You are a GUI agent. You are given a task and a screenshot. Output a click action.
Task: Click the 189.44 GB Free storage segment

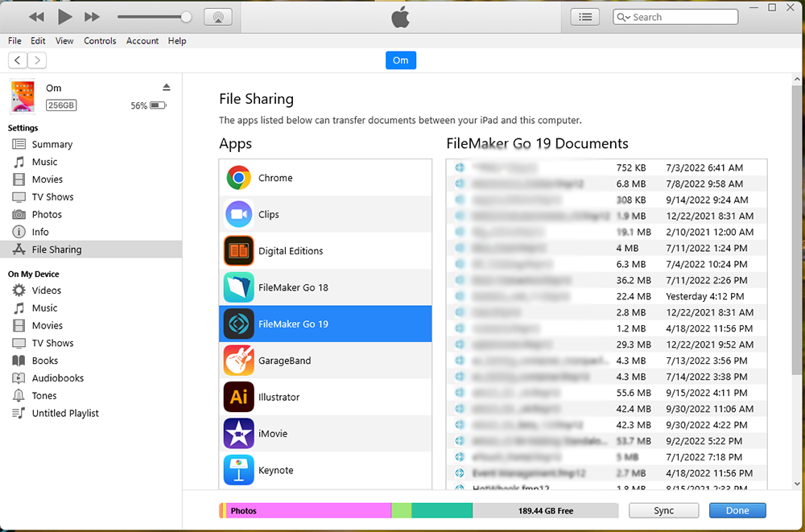pos(545,510)
